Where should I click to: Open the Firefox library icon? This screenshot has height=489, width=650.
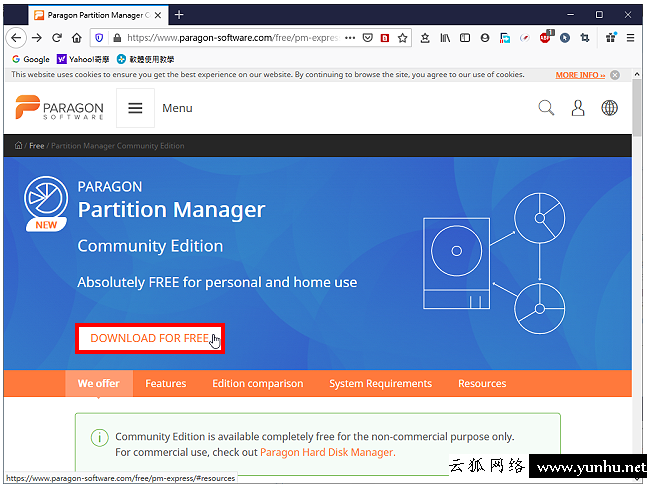445,38
